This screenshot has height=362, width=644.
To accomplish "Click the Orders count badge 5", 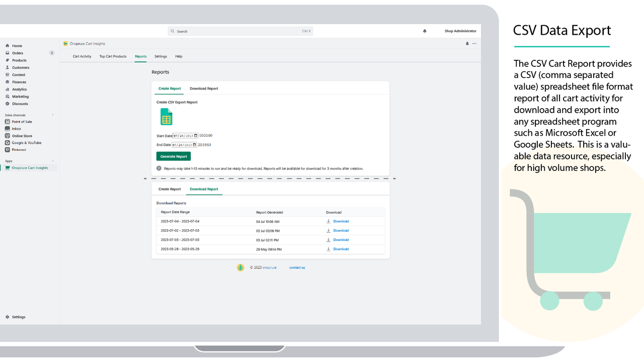I will point(52,53).
